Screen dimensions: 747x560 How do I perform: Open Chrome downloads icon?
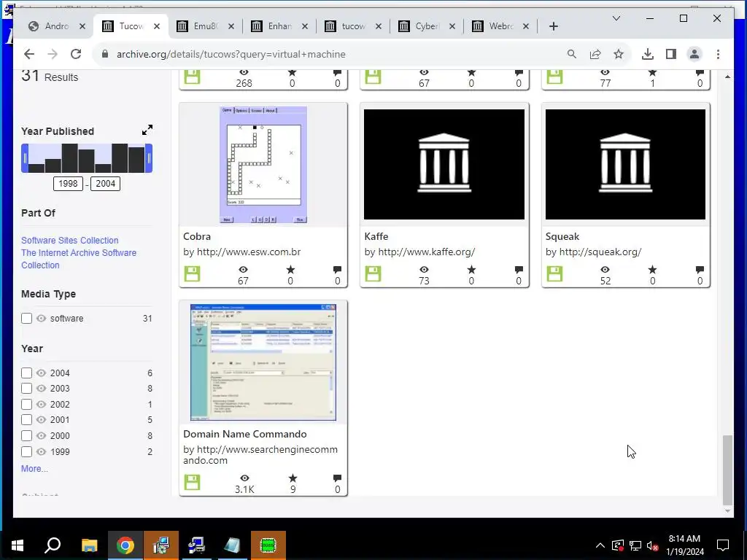[x=648, y=54]
